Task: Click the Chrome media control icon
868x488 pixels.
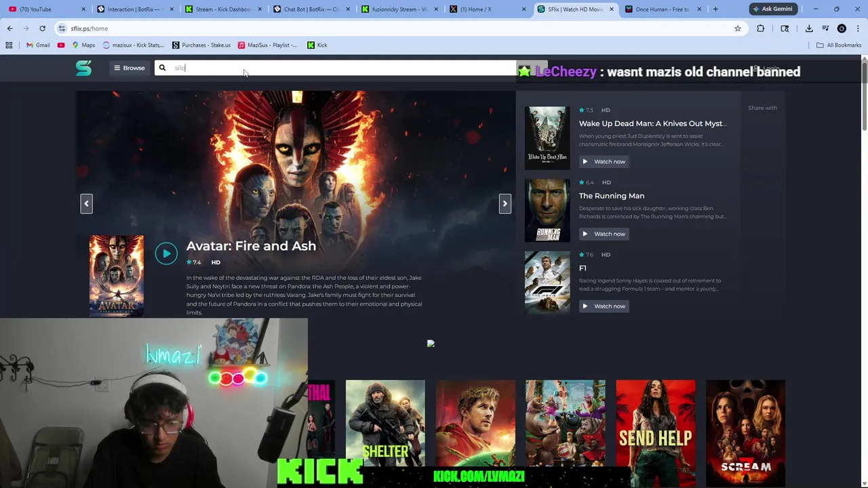Action: pos(825,28)
